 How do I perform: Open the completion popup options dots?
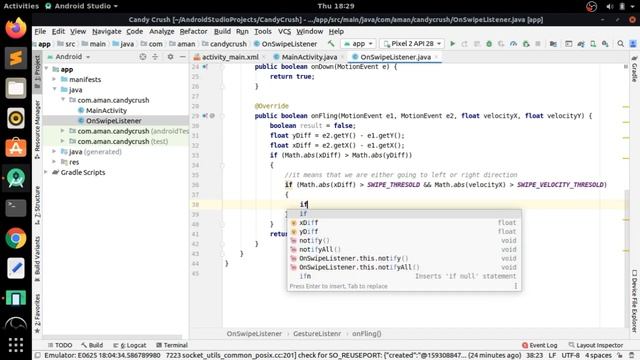coord(516,286)
